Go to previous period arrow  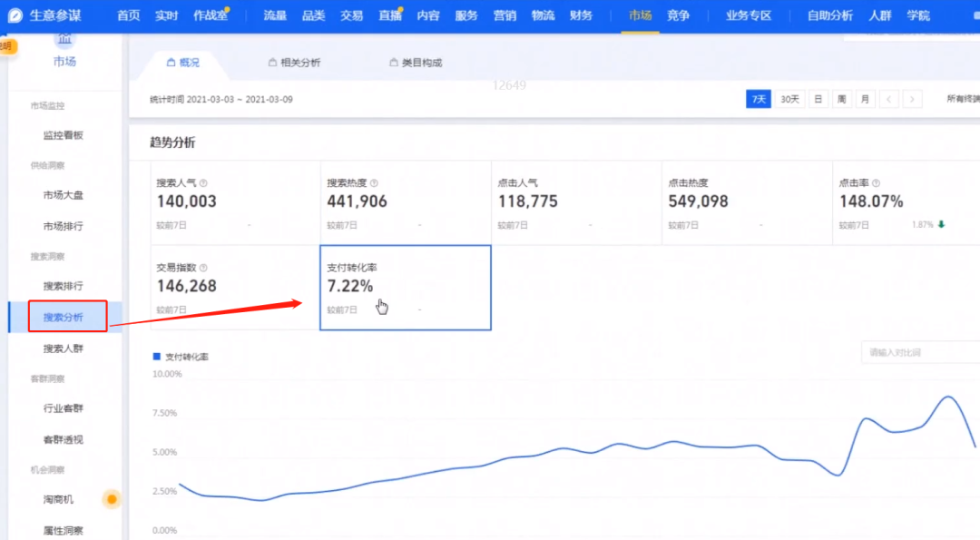(888, 99)
